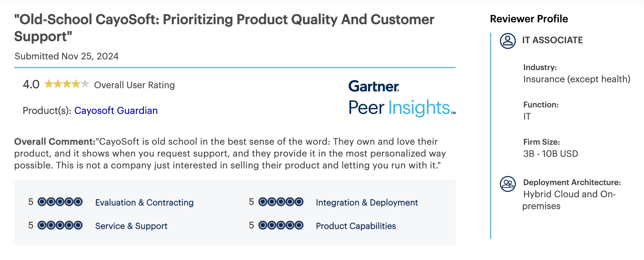The width and height of the screenshot is (644, 260).
Task: Open the Cayosoft Guardian product link
Action: click(x=116, y=110)
